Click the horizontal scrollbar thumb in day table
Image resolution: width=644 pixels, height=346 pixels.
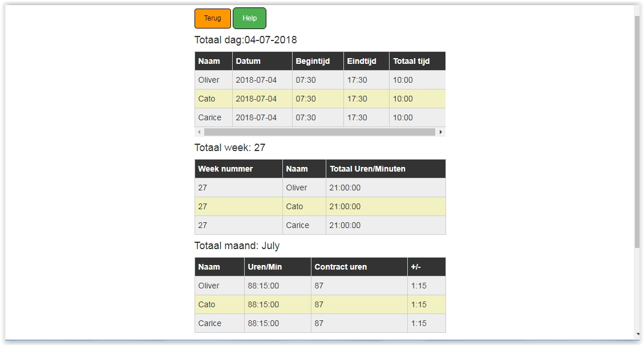(x=319, y=132)
